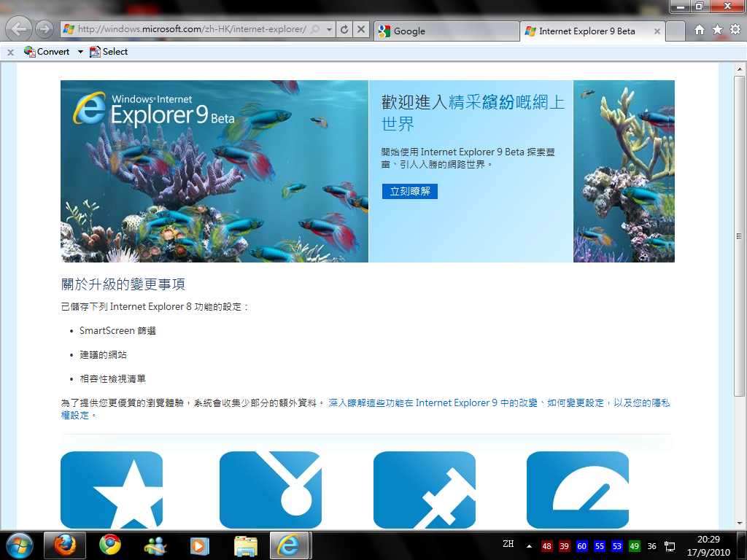
Task: Go back with the browser Back arrow
Action: click(18, 29)
